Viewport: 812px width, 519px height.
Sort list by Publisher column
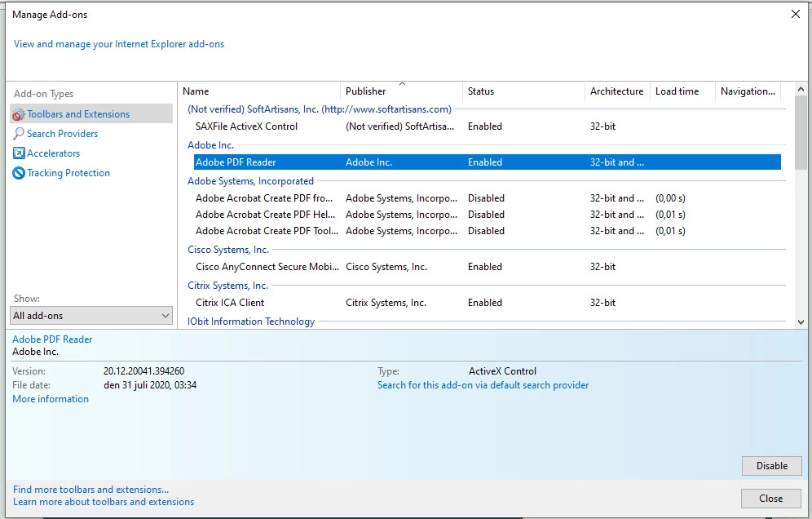[401, 91]
